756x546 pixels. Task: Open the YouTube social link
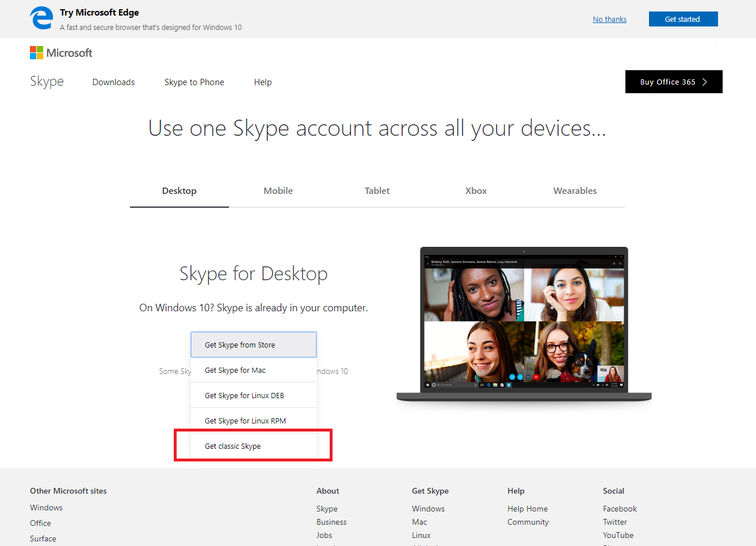point(618,535)
